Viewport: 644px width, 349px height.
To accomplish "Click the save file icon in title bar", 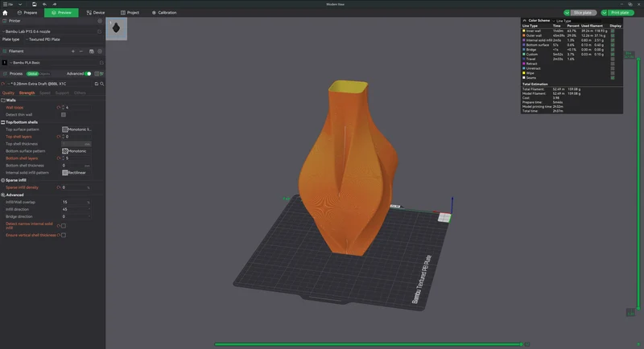I will coord(34,4).
